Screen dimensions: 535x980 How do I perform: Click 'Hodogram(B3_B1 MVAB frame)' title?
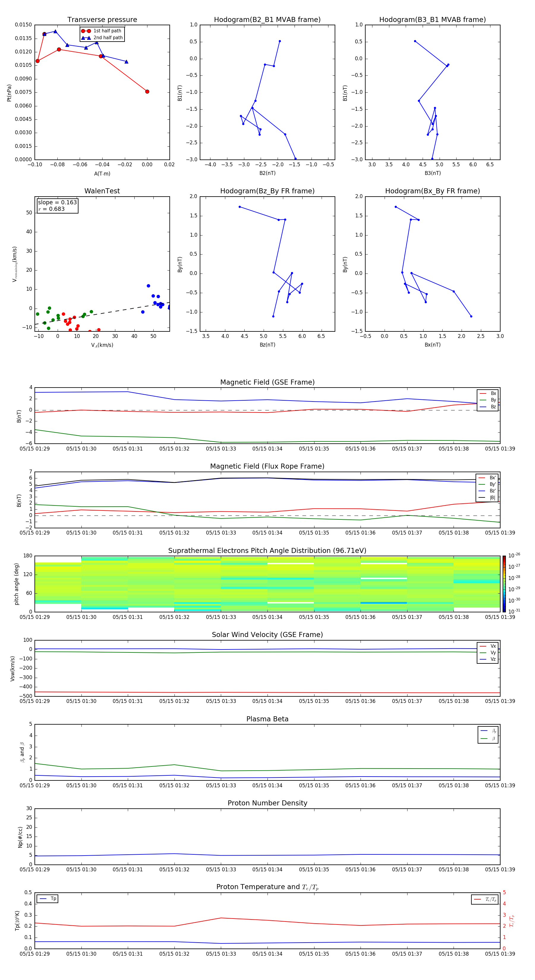point(432,20)
